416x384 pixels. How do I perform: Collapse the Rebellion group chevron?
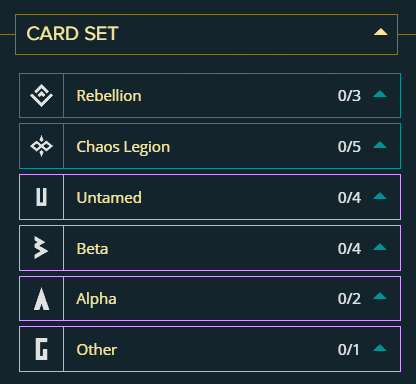(x=380, y=94)
